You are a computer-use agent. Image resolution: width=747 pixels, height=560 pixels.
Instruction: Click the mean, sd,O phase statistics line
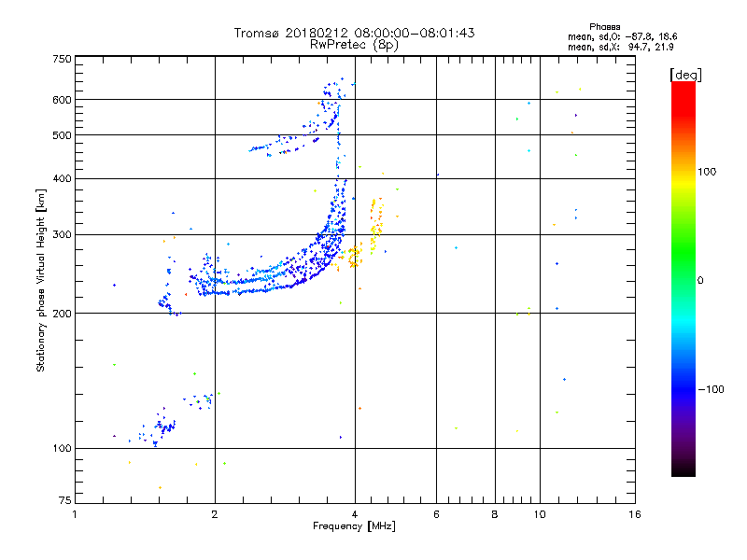coord(613,36)
